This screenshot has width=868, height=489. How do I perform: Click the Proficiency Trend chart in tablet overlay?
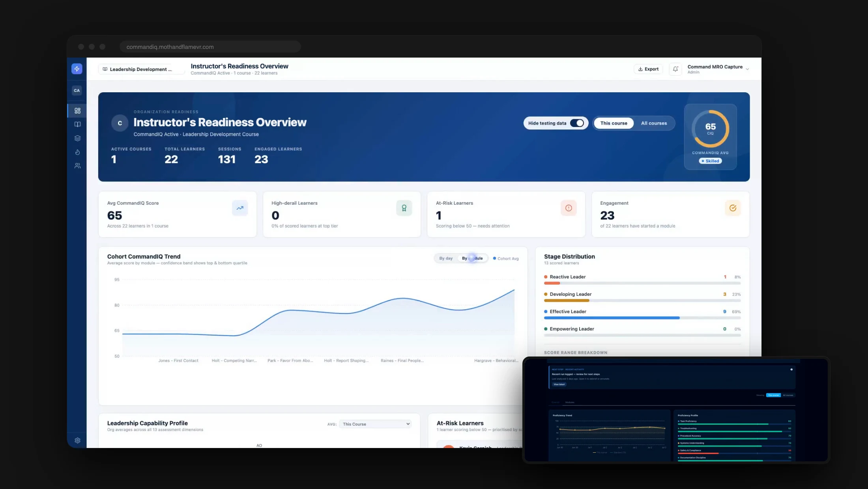(x=612, y=432)
